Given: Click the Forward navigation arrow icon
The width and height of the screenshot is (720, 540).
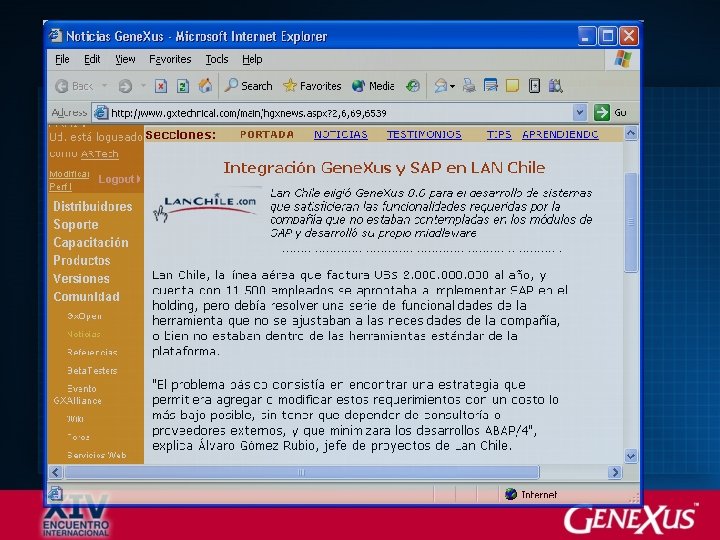Looking at the screenshot, I should (125, 86).
